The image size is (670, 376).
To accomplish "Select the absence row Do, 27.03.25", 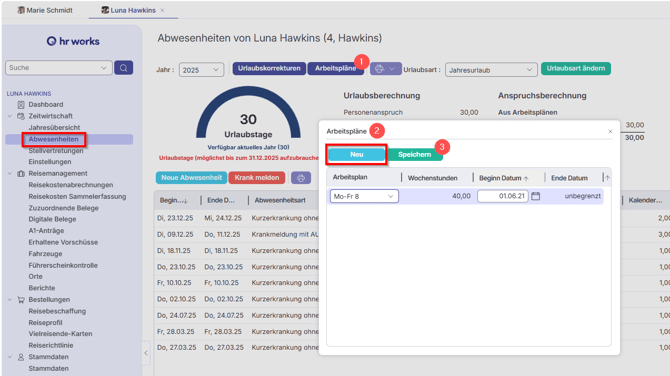I will click(237, 348).
